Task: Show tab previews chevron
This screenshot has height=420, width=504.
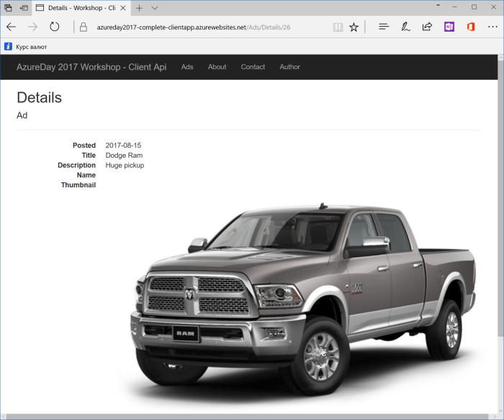Action: 155,8
